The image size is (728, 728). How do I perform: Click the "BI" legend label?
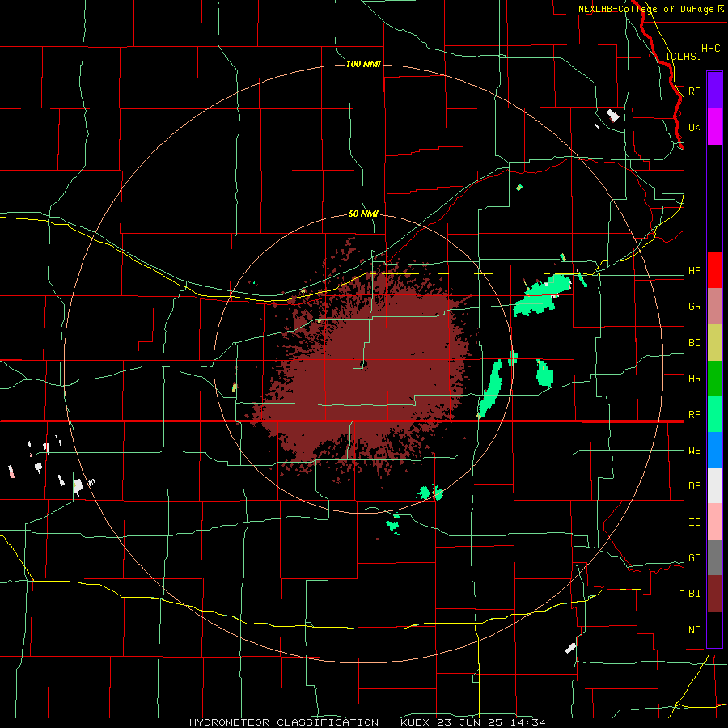694,594
